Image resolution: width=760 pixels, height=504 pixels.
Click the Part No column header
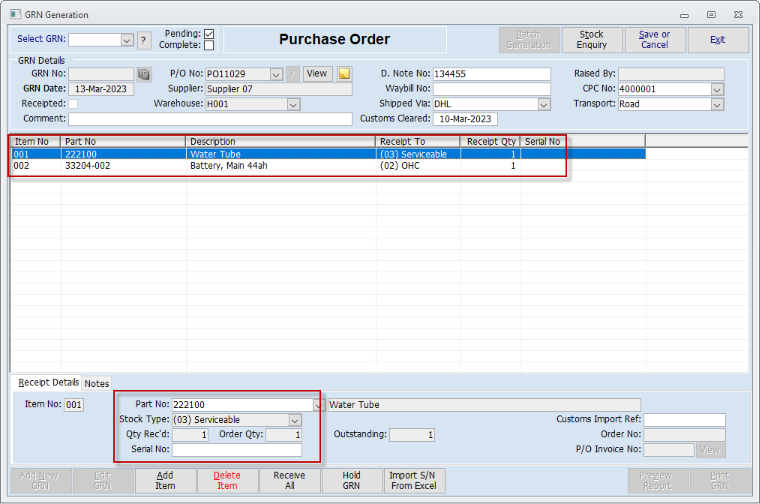click(123, 142)
